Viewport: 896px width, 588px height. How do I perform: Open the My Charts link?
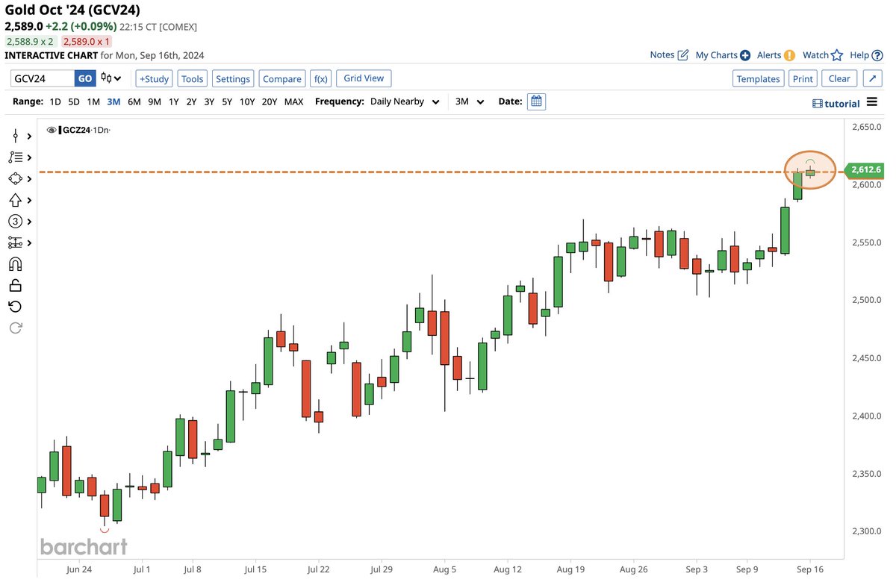tap(717, 54)
